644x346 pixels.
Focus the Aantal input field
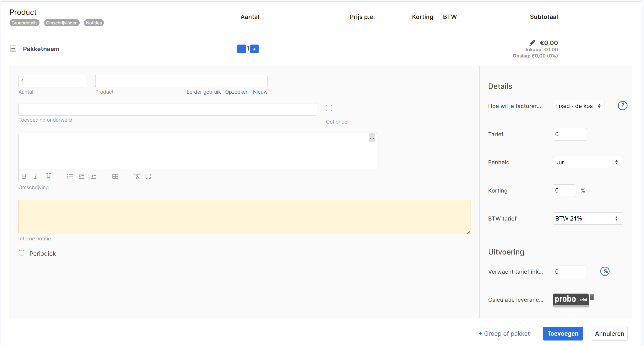(52, 81)
